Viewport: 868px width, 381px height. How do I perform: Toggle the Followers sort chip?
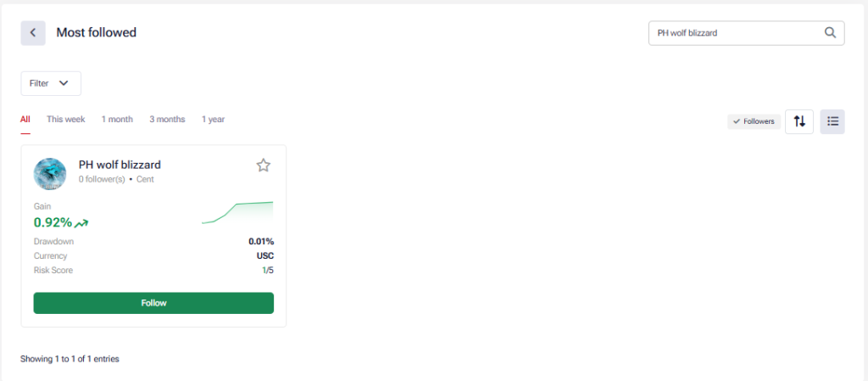pyautogui.click(x=754, y=121)
